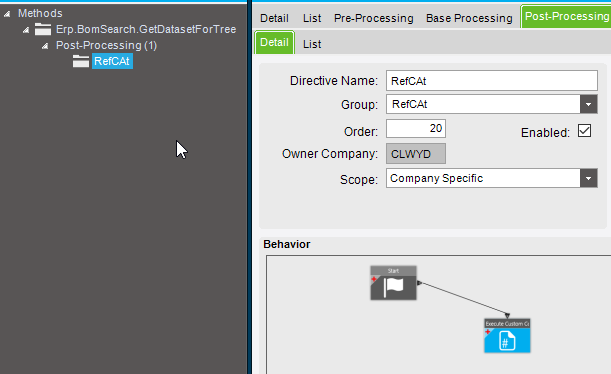Image resolution: width=611 pixels, height=374 pixels.
Task: Select the Execute Custom Code node
Action: (507, 336)
